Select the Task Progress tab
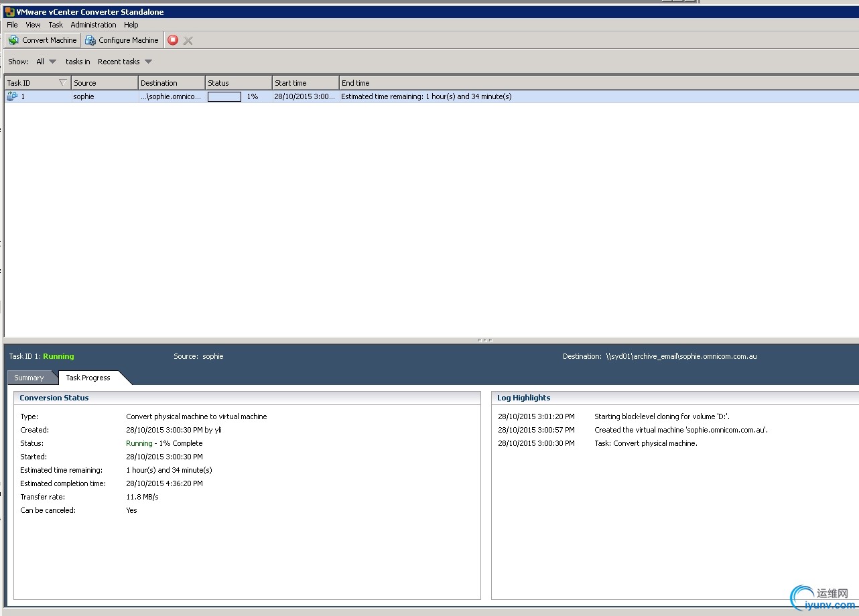Screen dimensions: 859x616 click(x=88, y=378)
